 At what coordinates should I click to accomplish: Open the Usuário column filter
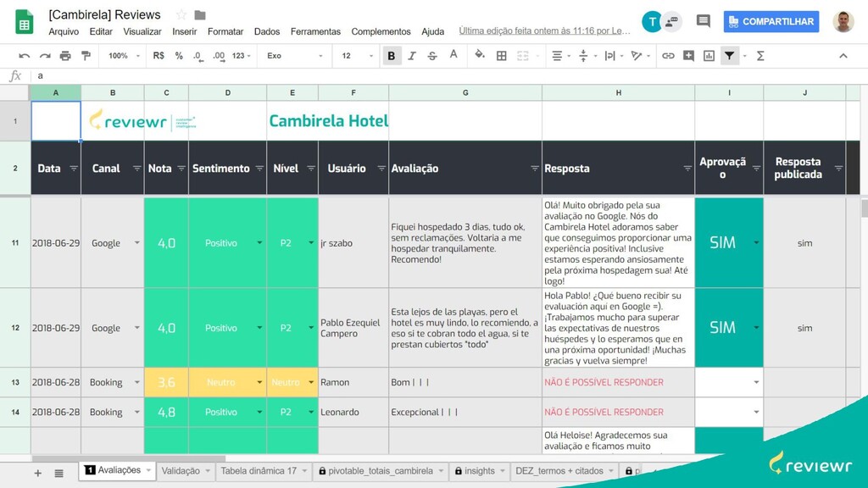pos(381,169)
